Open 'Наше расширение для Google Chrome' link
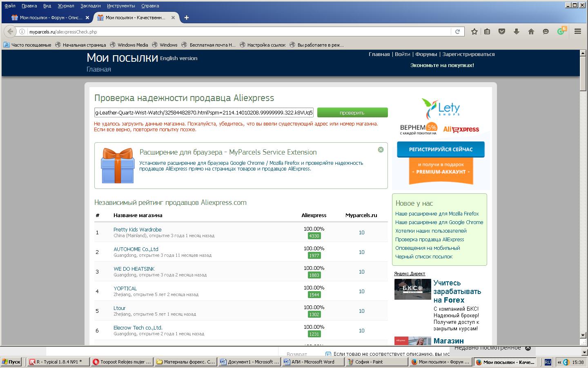This screenshot has width=588, height=368. pos(439,222)
